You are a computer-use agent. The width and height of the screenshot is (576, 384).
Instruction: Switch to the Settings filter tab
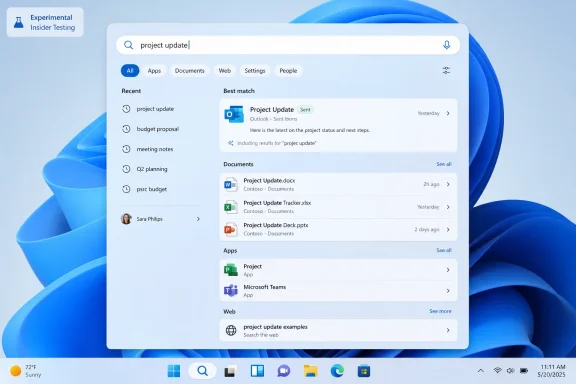[x=255, y=71]
